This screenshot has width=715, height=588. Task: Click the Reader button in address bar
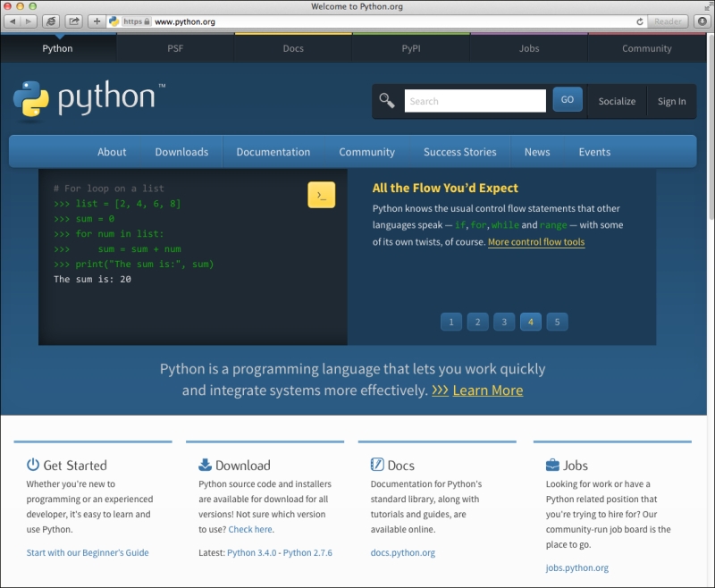pyautogui.click(x=668, y=21)
